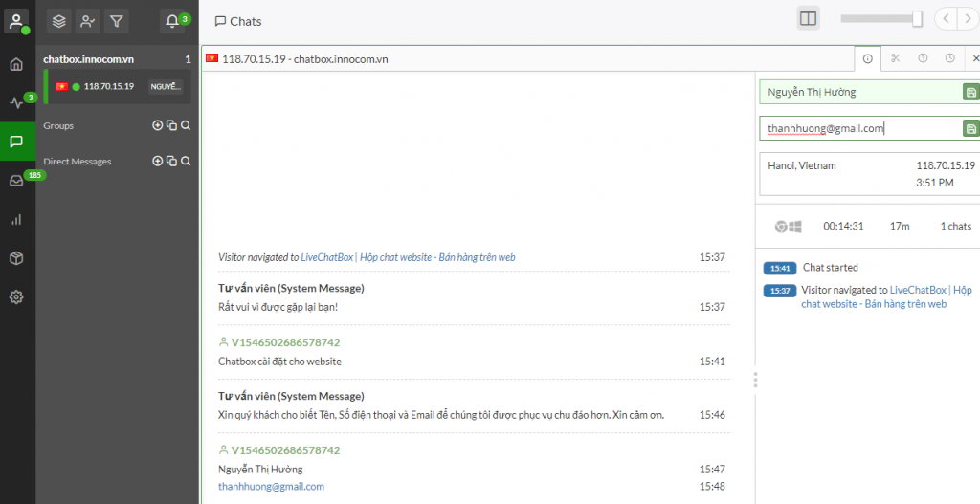Viewport: 980px width, 504px height.
Task: Click the 1 chats count
Action: (956, 226)
